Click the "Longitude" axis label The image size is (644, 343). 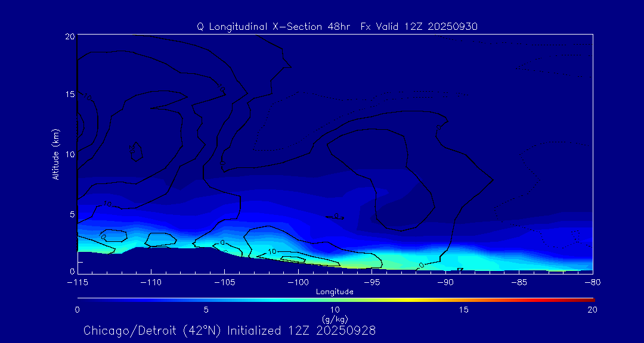point(335,292)
